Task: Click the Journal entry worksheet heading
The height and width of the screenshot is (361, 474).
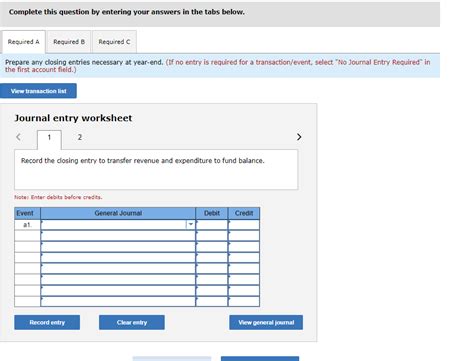Action: 73,118
